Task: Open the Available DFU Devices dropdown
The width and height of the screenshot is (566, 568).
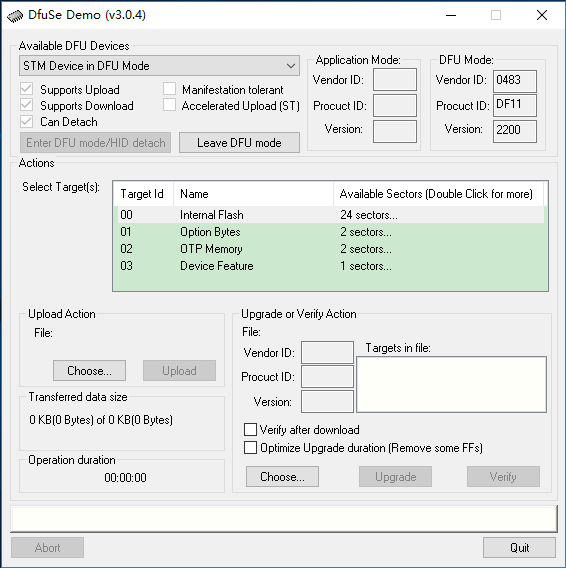Action: pos(159,66)
